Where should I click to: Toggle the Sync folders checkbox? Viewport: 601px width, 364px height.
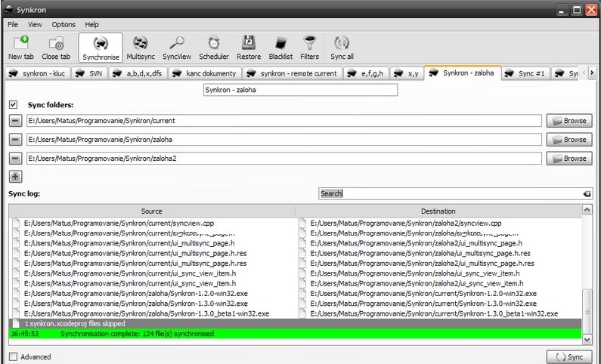pyautogui.click(x=14, y=104)
